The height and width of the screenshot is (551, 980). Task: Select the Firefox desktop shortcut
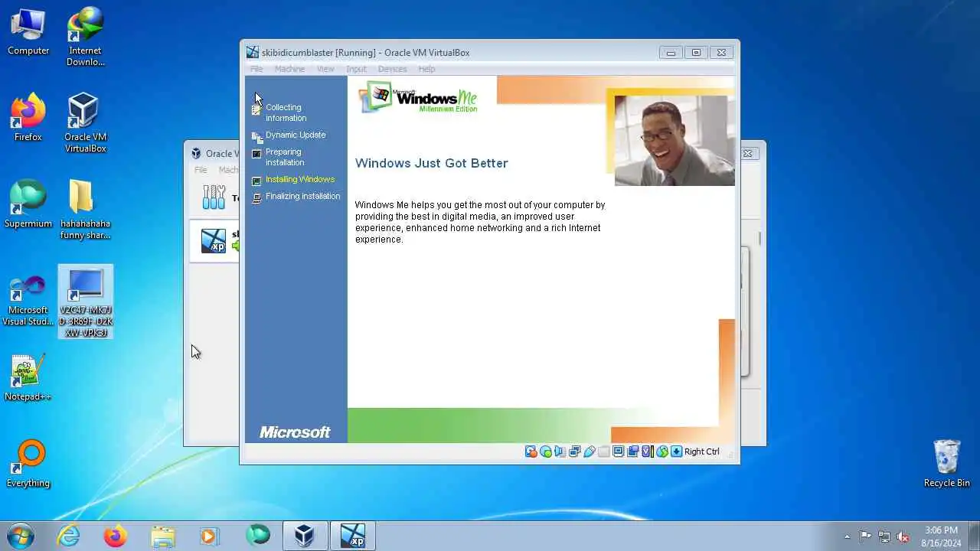click(x=28, y=118)
